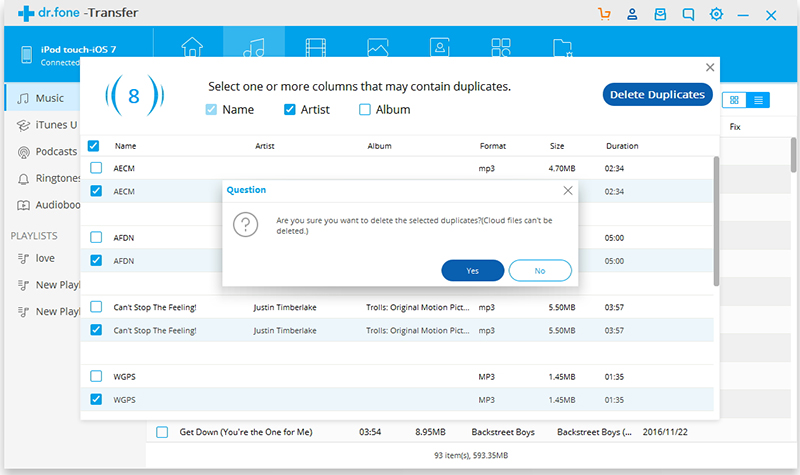Image resolution: width=800 pixels, height=475 pixels.
Task: Check the first AECM row checkbox
Action: [96, 167]
